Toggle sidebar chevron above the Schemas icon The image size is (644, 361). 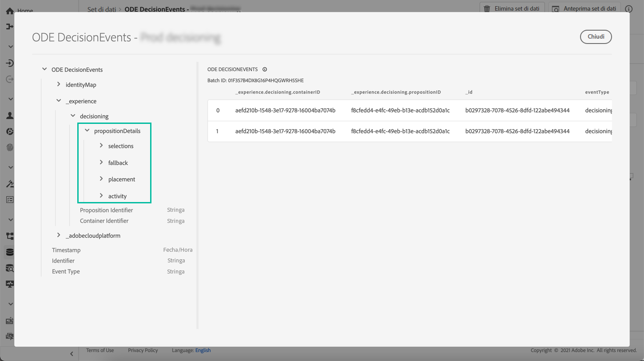pyautogui.click(x=11, y=220)
